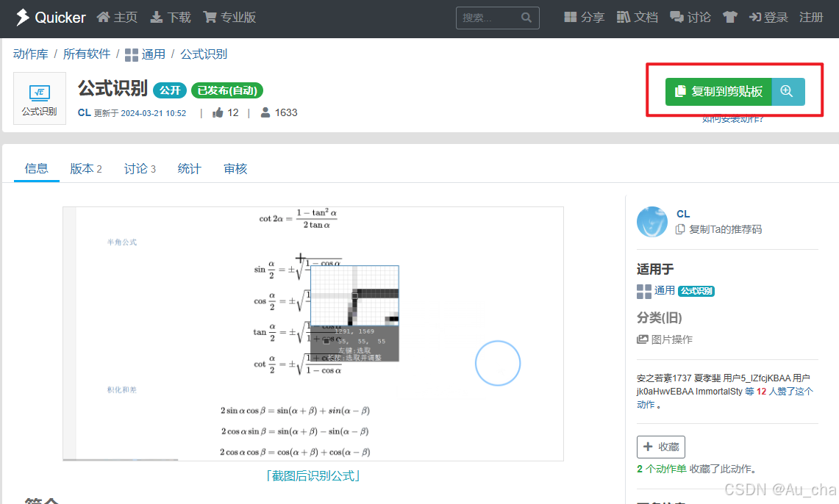Click the Quicker lightning logo
The width and height of the screenshot is (839, 504).
pyautogui.click(x=21, y=17)
